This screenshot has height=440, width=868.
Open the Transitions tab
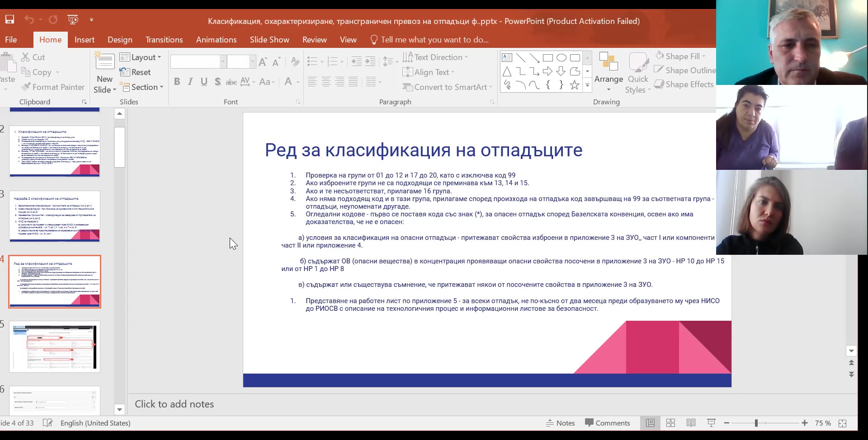pos(164,40)
